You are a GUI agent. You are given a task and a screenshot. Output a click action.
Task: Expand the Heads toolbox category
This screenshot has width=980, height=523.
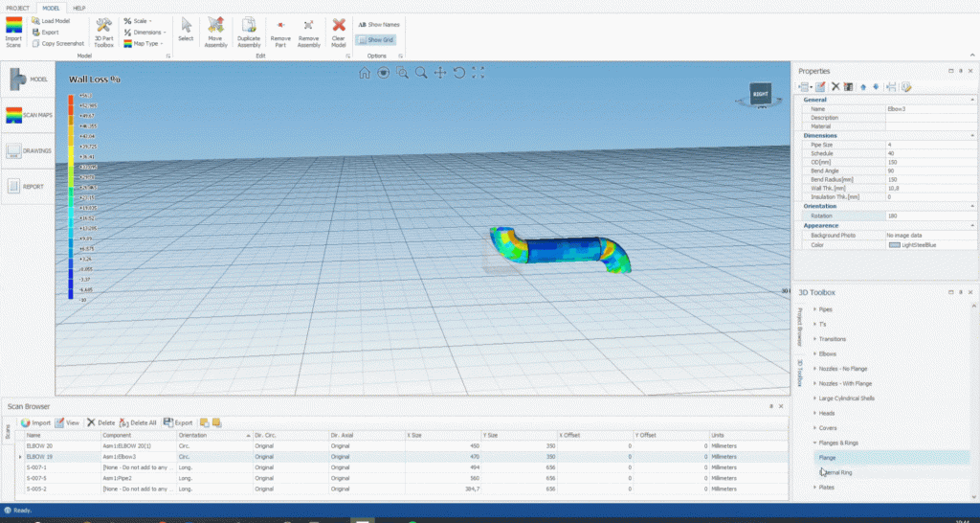[815, 414]
